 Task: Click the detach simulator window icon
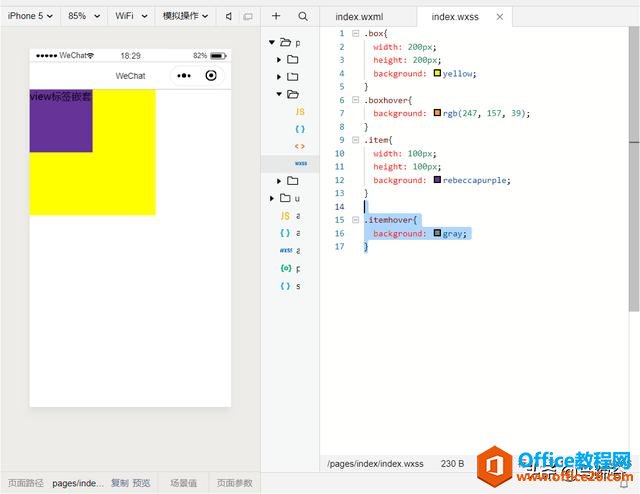[x=247, y=16]
